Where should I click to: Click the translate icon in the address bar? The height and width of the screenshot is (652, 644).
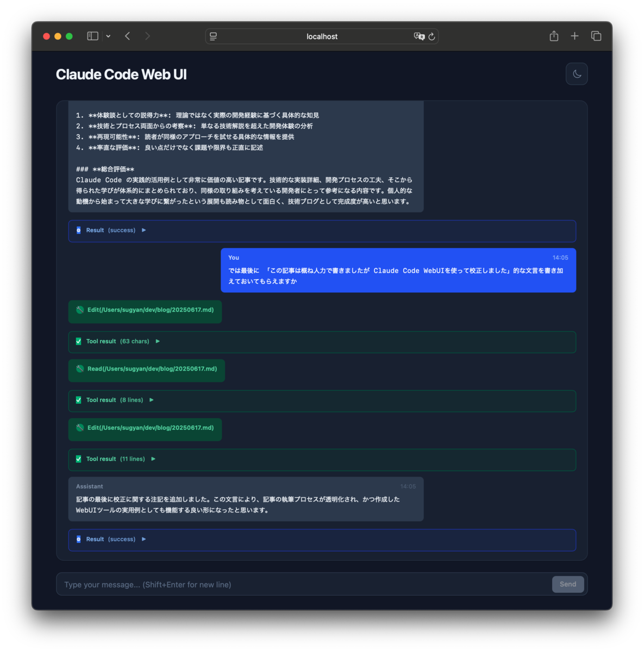coord(419,36)
